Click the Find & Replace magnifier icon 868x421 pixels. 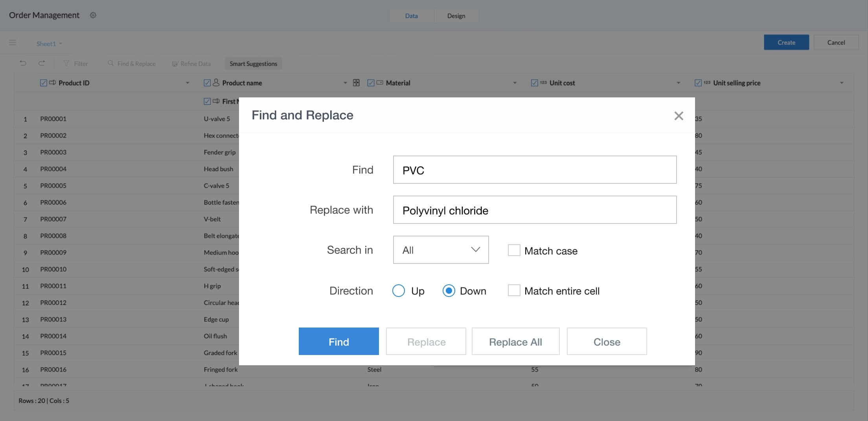tap(110, 63)
